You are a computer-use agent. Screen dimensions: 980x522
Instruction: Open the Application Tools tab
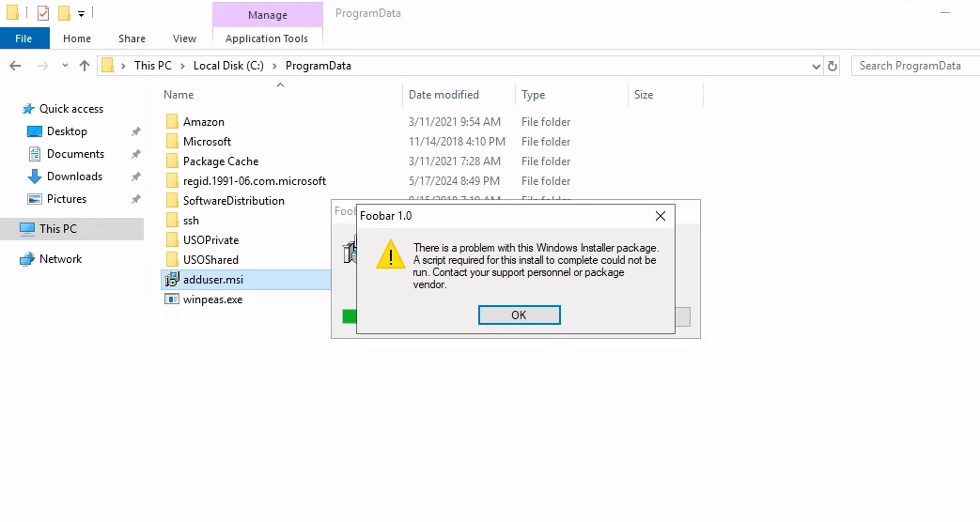267,38
